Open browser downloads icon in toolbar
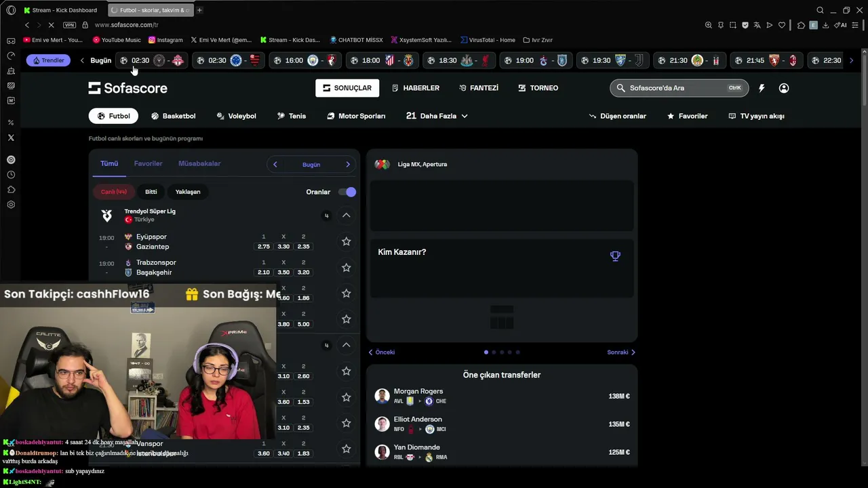 click(x=826, y=25)
